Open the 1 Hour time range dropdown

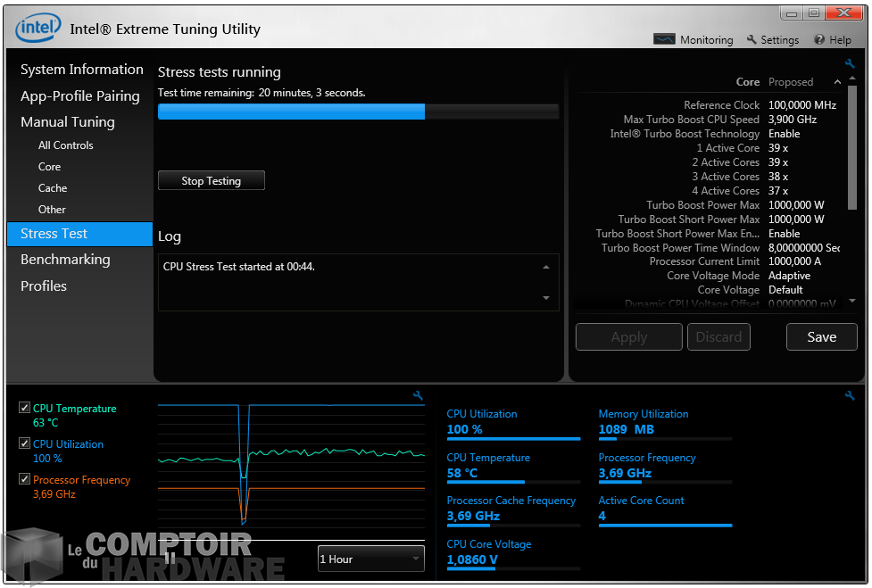click(370, 559)
